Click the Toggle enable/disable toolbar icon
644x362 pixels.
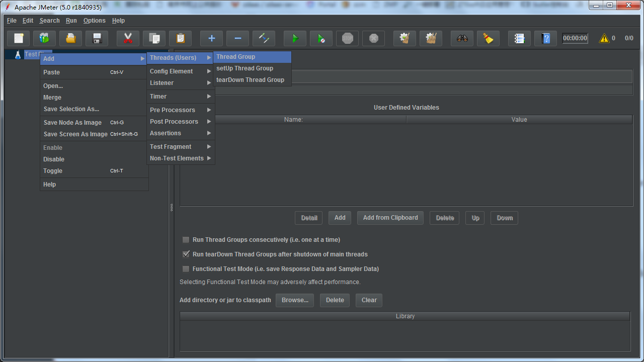264,38
